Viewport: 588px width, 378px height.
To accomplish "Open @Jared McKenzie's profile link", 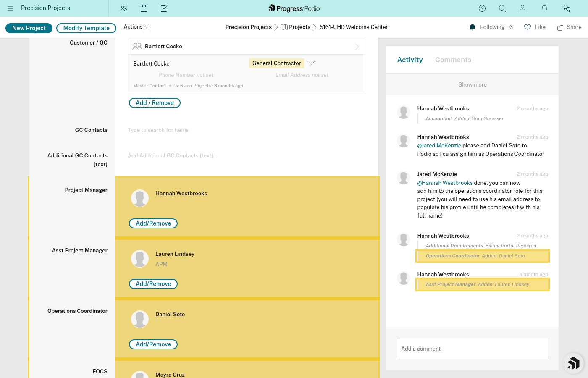I will (x=439, y=145).
